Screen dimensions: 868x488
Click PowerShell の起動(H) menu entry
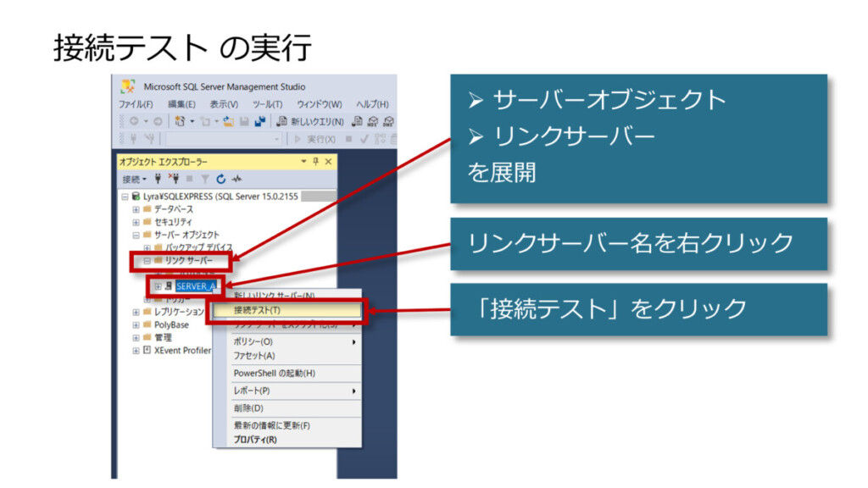[275, 373]
